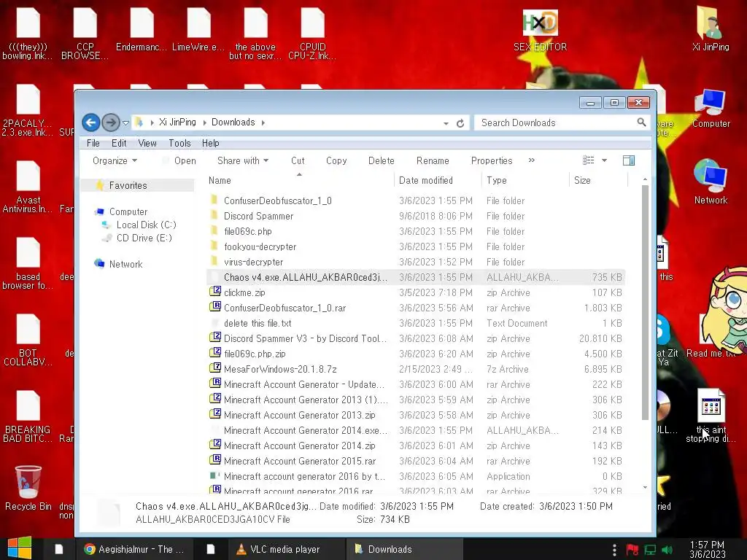Image resolution: width=747 pixels, height=560 pixels.
Task: Select Discord Spammer V3 zip icon
Action: pyautogui.click(x=215, y=338)
